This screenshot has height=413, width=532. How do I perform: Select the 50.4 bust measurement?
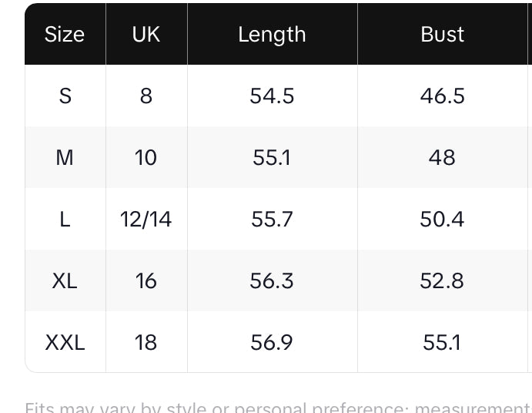[x=443, y=220]
